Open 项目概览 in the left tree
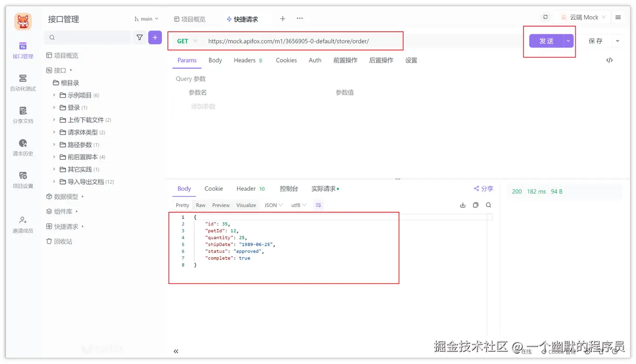 click(62, 56)
